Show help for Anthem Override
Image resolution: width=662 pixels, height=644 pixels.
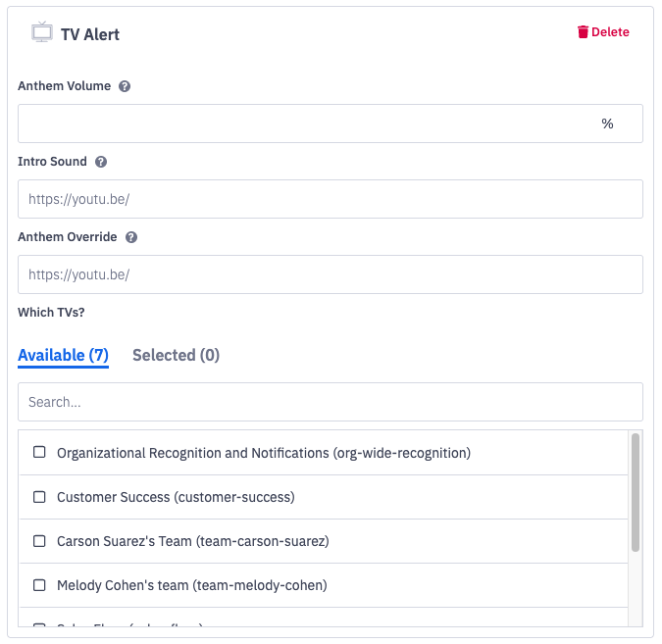131,237
